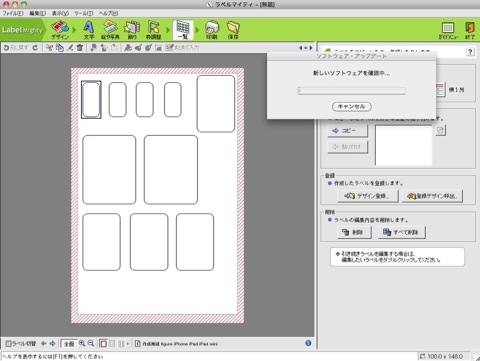Click the すべて削除 (delete all) button

[402, 232]
